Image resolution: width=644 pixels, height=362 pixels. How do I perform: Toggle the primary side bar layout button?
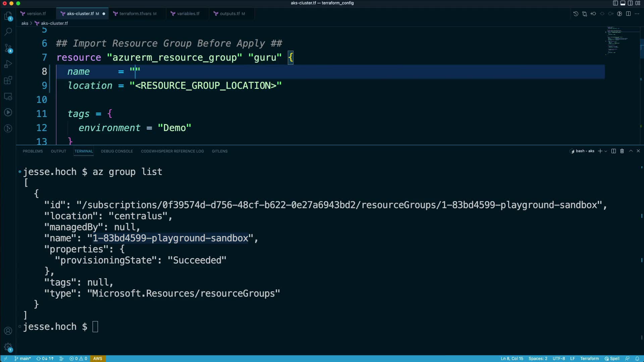coord(615,3)
